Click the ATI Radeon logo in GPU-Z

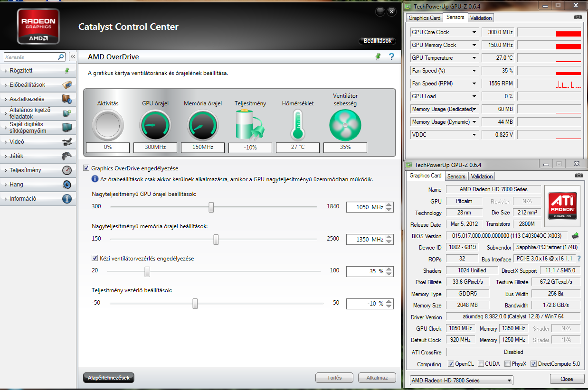point(562,205)
